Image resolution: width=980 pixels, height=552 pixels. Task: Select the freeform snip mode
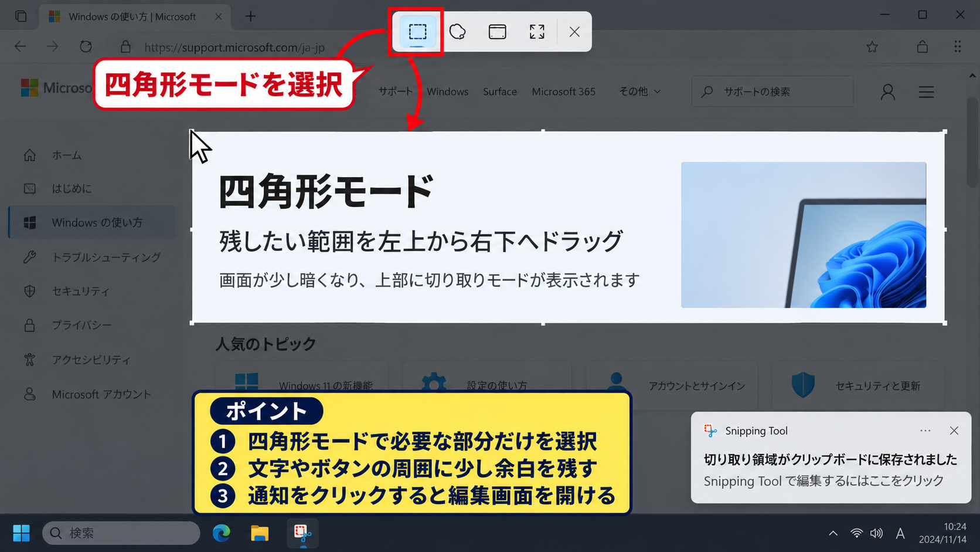[457, 32]
